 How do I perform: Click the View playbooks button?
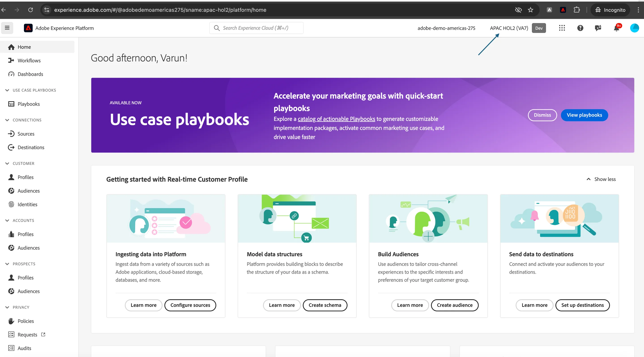[x=584, y=115]
